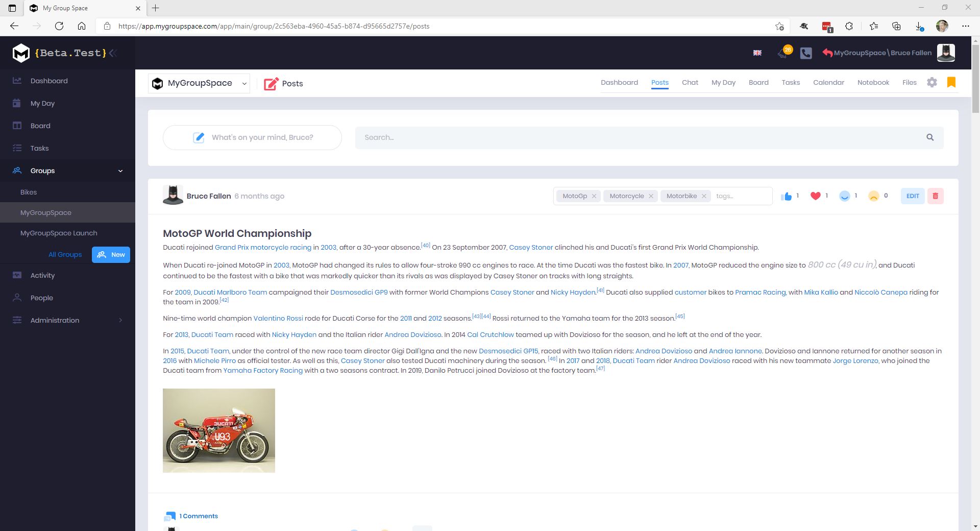Image resolution: width=980 pixels, height=531 pixels.
Task: Follow the Valentino Rossi link
Action: pos(278,319)
